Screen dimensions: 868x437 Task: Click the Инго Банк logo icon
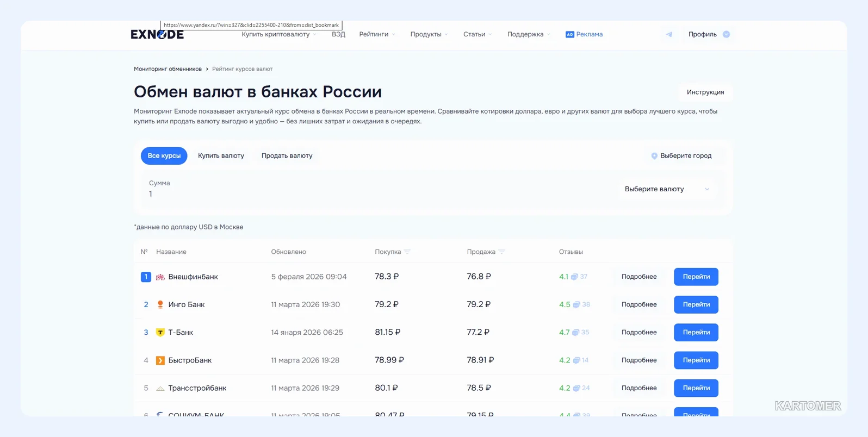160,304
